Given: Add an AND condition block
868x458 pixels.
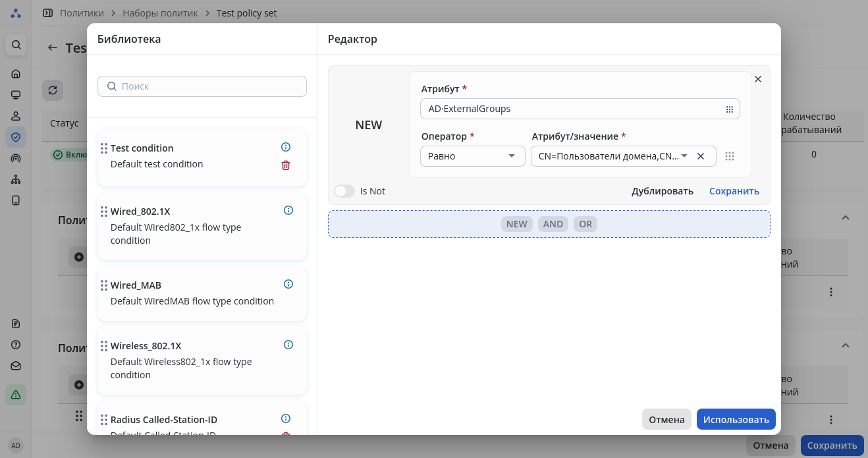Looking at the screenshot, I should pyautogui.click(x=553, y=224).
